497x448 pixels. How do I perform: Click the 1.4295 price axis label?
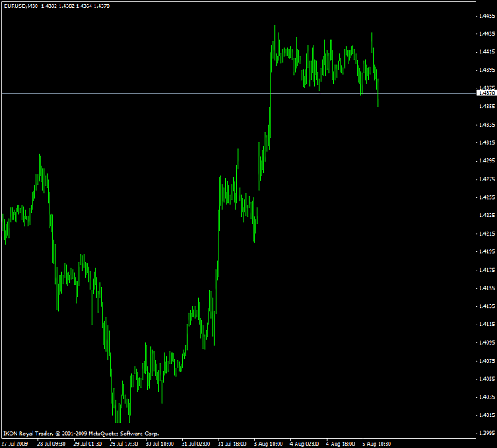pyautogui.click(x=487, y=161)
